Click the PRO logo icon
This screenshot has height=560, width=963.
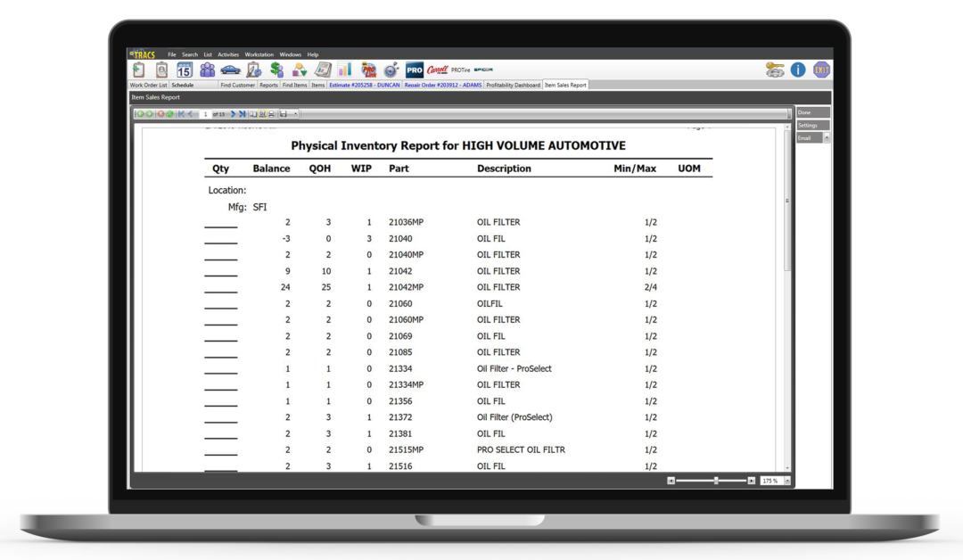click(x=413, y=68)
